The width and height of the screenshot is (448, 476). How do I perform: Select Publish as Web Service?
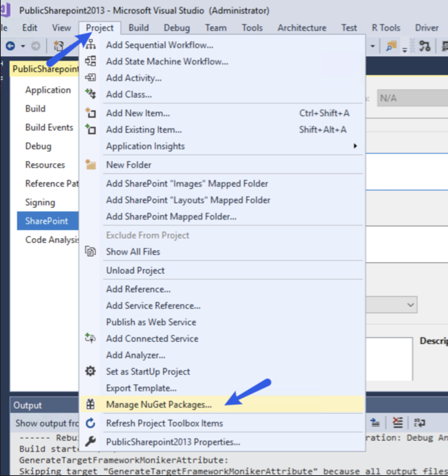point(222,322)
